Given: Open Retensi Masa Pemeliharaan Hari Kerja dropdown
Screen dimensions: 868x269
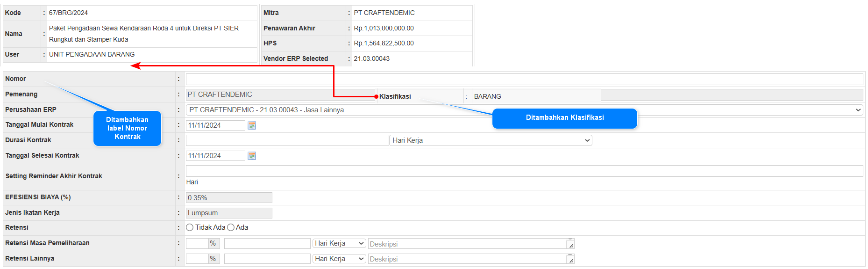Looking at the screenshot, I should point(339,243).
